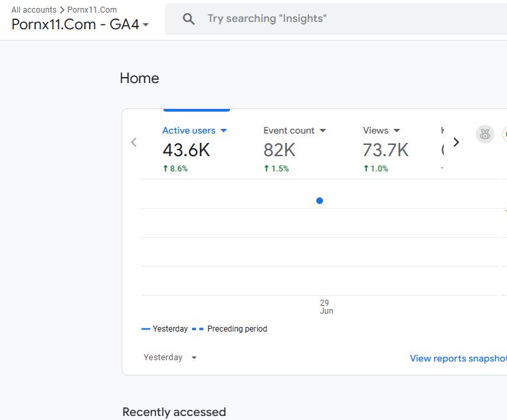The width and height of the screenshot is (507, 420).
Task: Click the right arrow for next metrics
Action: click(456, 142)
